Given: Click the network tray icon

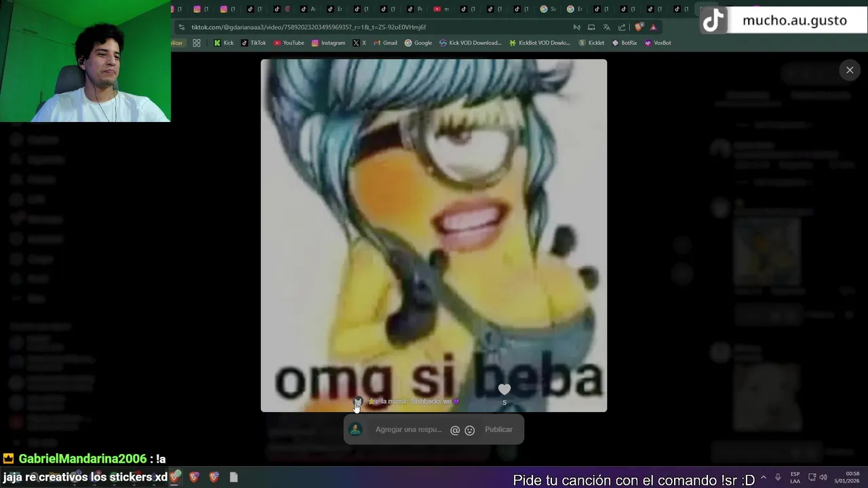Looking at the screenshot, I should (812, 477).
